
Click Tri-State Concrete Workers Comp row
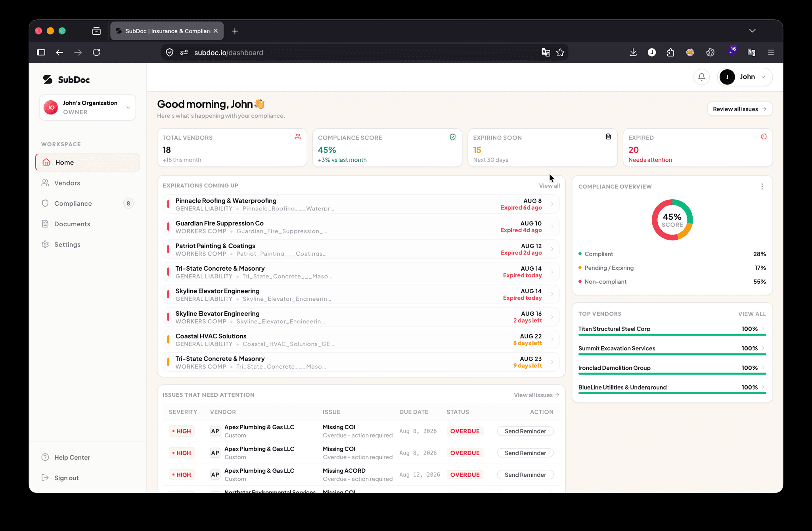point(361,362)
